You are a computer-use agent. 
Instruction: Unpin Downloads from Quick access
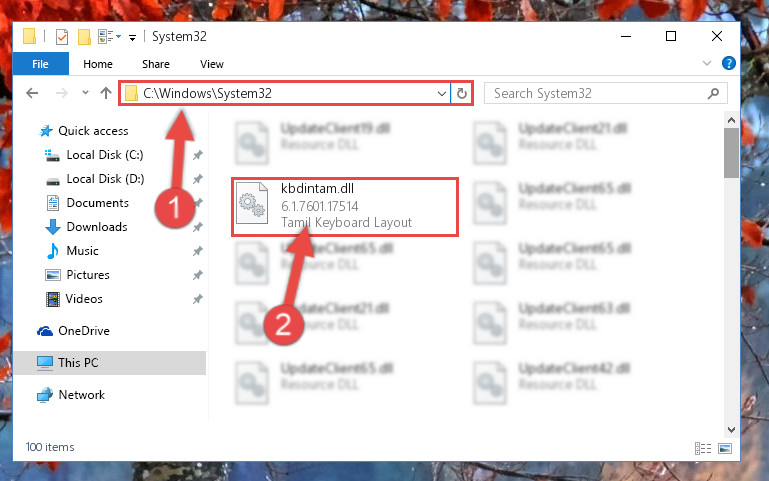(198, 227)
